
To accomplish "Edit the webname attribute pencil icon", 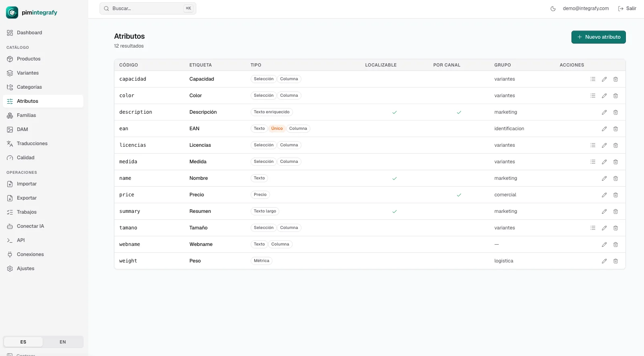I will [x=604, y=245].
